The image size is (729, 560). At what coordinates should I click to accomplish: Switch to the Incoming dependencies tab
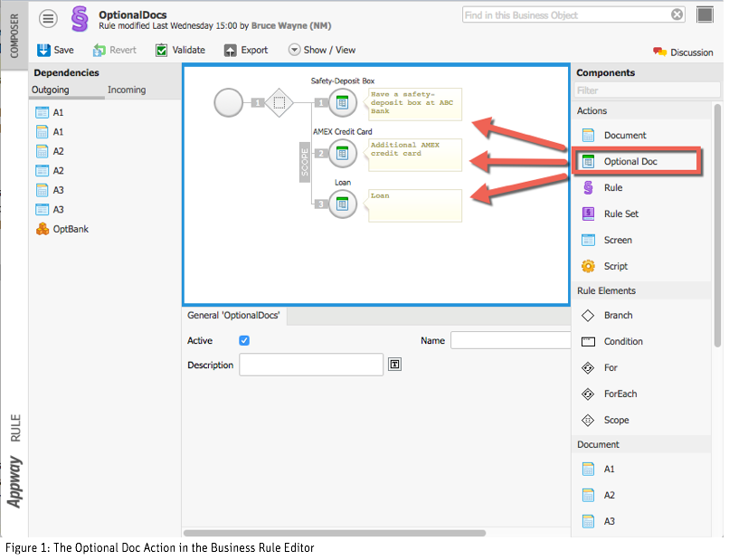(x=127, y=90)
